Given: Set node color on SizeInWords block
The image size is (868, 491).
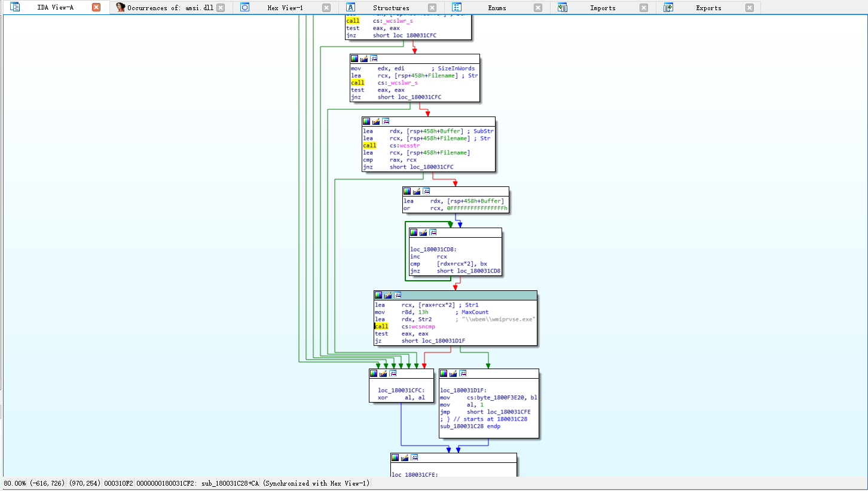Looking at the screenshot, I should pyautogui.click(x=354, y=59).
